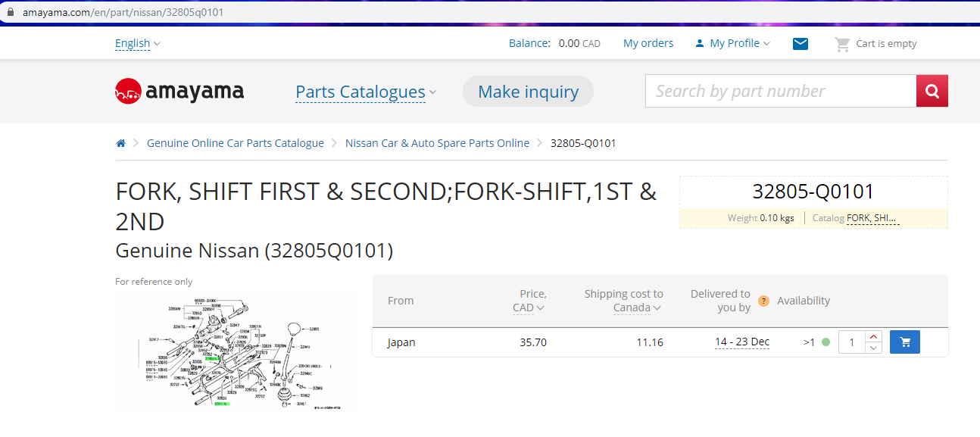The width and height of the screenshot is (980, 437).
Task: Click the shopping cart icon in header
Action: point(842,44)
